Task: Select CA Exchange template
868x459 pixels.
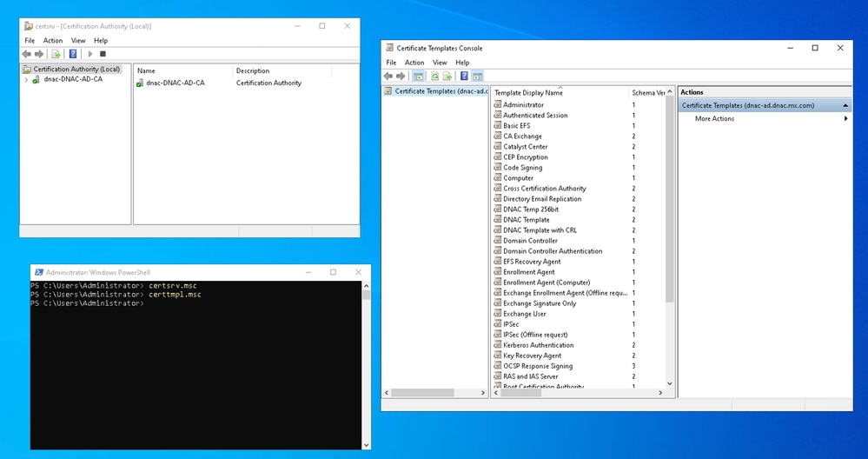Action: tap(522, 136)
